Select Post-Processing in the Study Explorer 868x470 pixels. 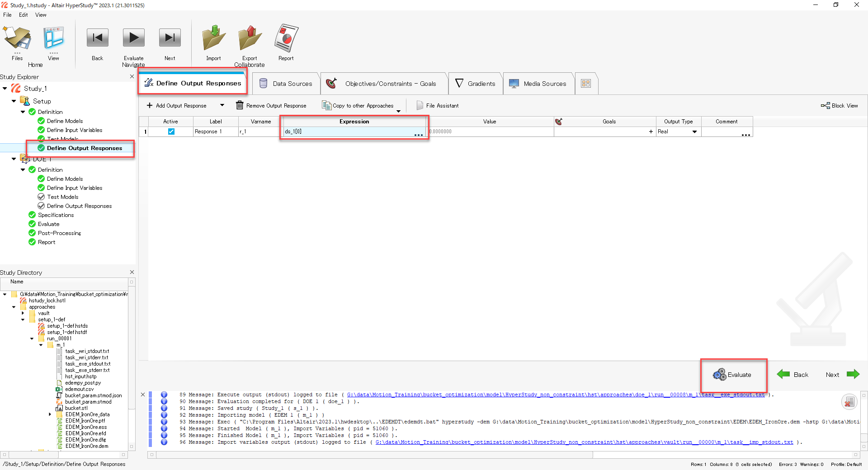59,233
